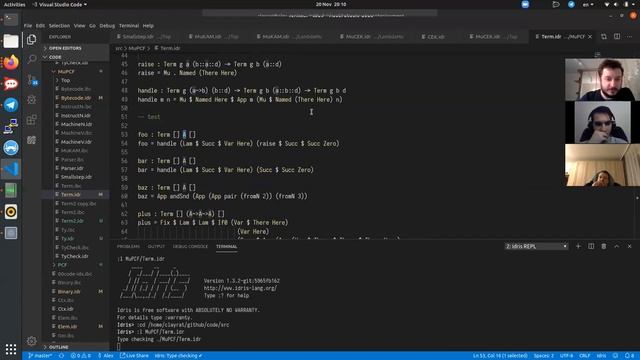Open Bytecode.idr in explorer
Screen dimensions: 640x360
(76, 98)
